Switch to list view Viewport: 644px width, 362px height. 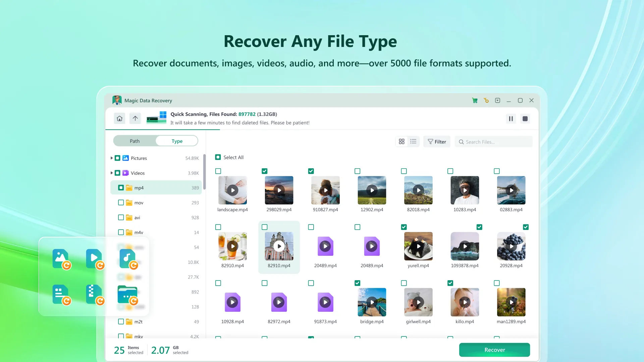[413, 142]
